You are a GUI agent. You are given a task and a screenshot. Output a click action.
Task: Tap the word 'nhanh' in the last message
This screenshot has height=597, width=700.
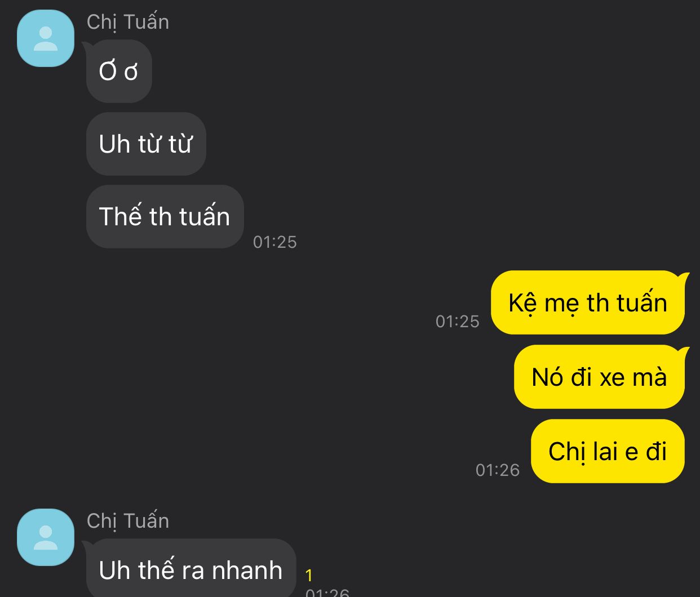coord(247,570)
